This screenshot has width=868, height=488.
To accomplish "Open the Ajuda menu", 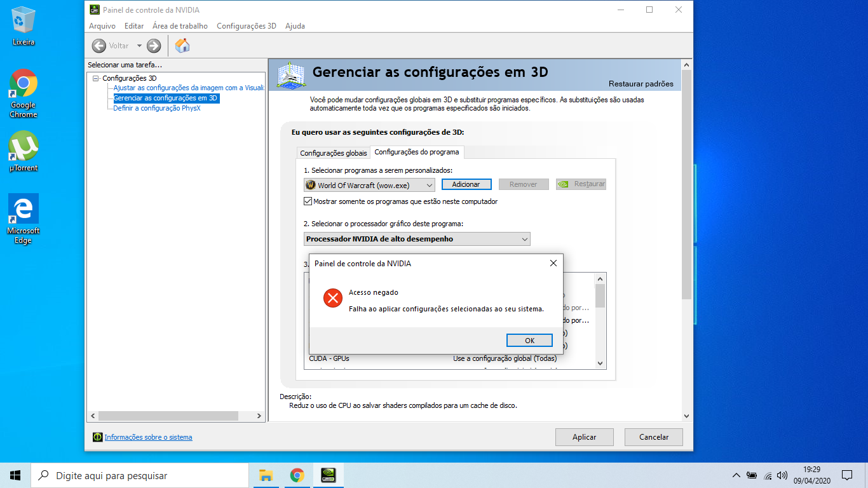I will 295,26.
